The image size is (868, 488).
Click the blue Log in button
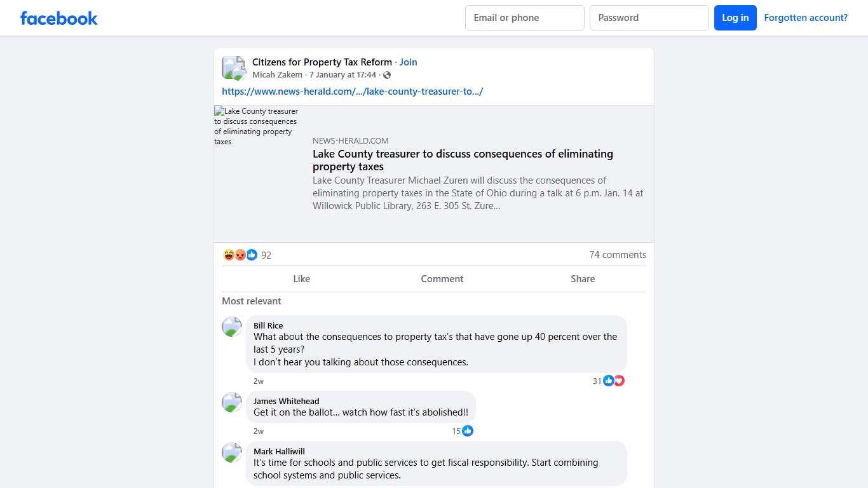[x=735, y=18]
